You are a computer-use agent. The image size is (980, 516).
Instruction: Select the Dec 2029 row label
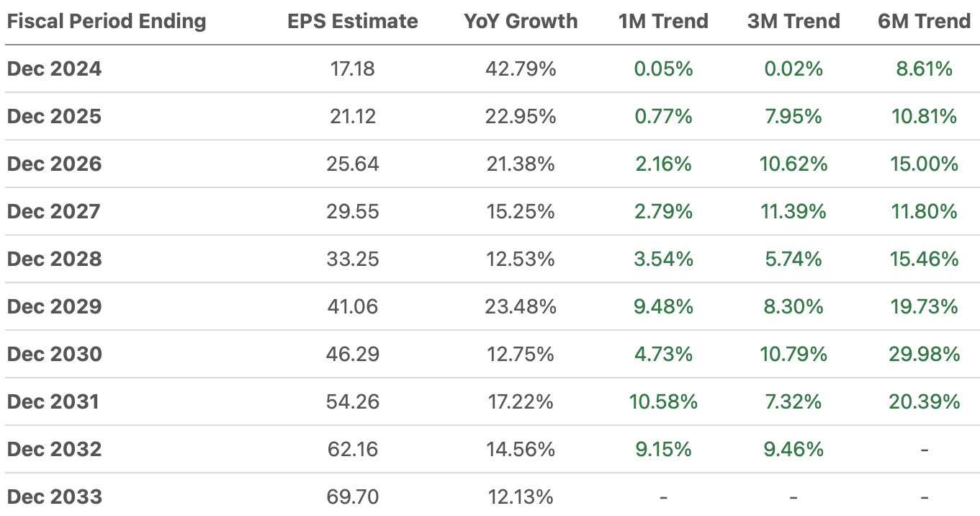55,307
